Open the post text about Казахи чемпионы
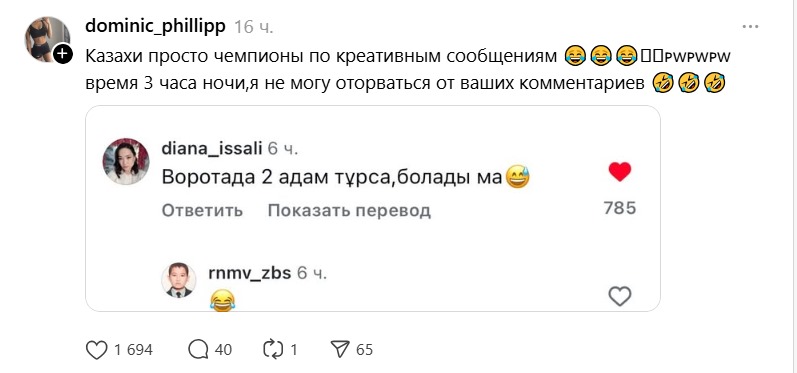The width and height of the screenshot is (797, 373). (408, 70)
